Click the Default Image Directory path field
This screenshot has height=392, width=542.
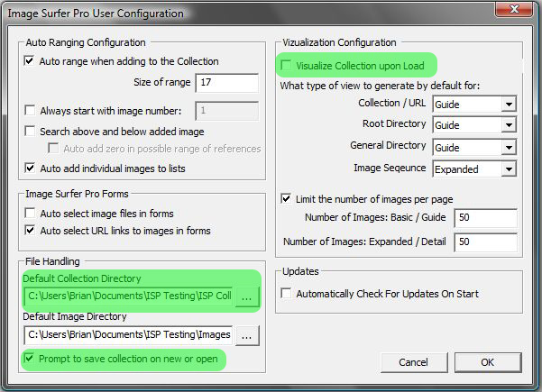pyautogui.click(x=129, y=335)
